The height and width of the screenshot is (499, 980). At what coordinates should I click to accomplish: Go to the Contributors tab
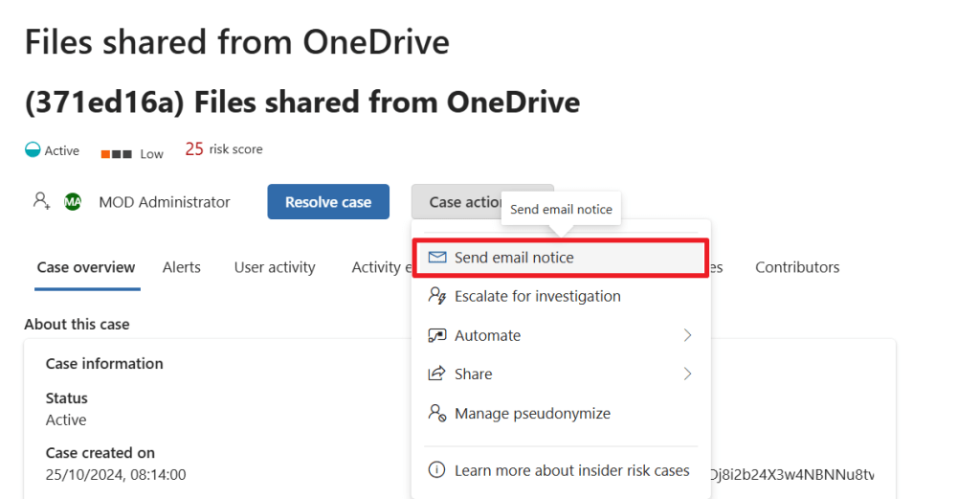797,267
